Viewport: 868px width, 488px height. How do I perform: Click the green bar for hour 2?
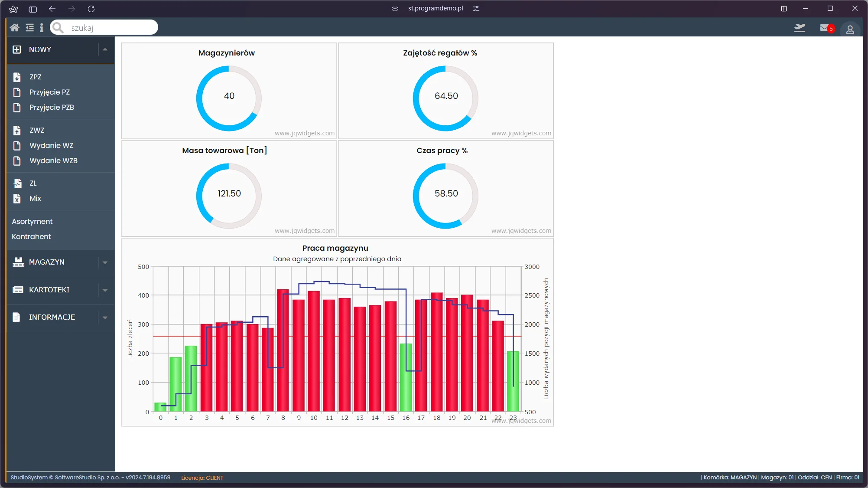[x=191, y=379]
